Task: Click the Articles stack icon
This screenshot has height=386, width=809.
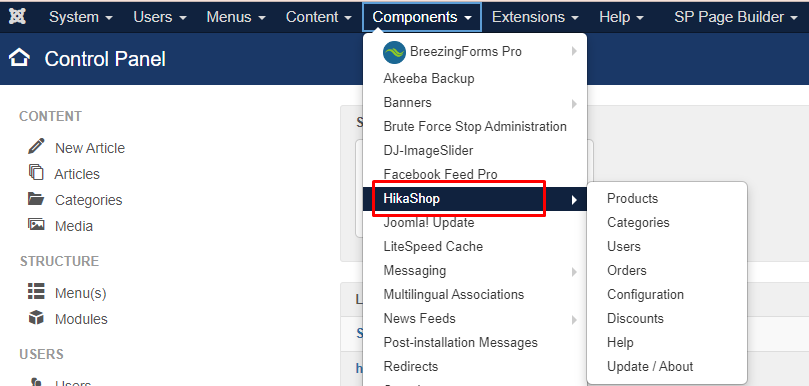Action: [x=36, y=172]
